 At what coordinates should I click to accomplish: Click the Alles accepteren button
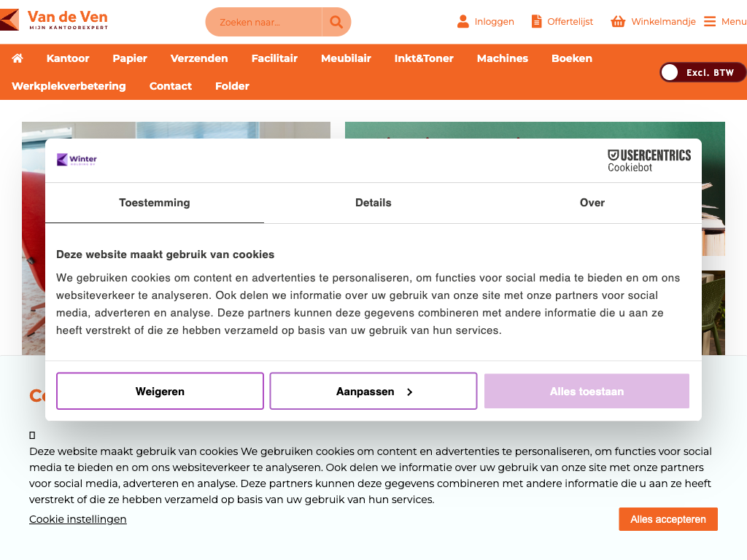[x=667, y=519]
